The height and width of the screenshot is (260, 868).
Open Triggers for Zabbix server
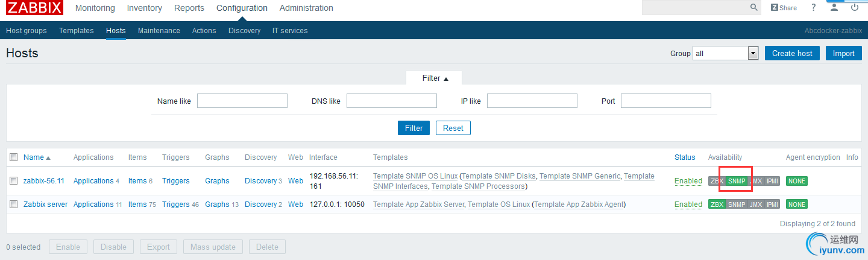point(176,205)
